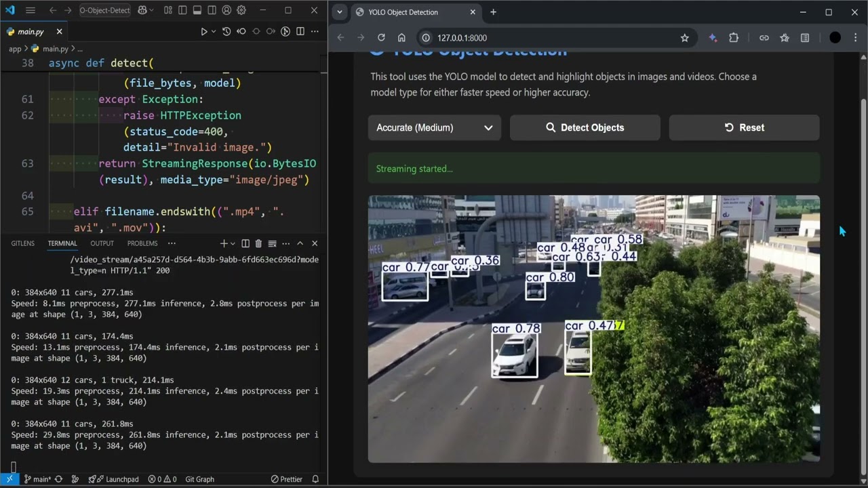868x488 pixels.
Task: Go forward in VS Code editor history
Action: [68, 10]
